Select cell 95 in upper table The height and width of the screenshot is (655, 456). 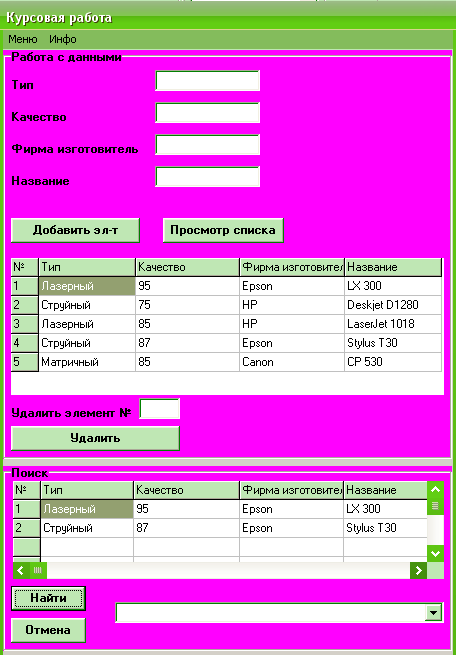187,286
